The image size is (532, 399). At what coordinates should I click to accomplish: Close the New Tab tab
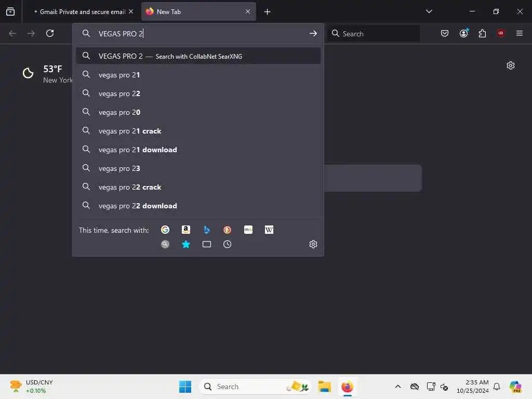coord(248,11)
